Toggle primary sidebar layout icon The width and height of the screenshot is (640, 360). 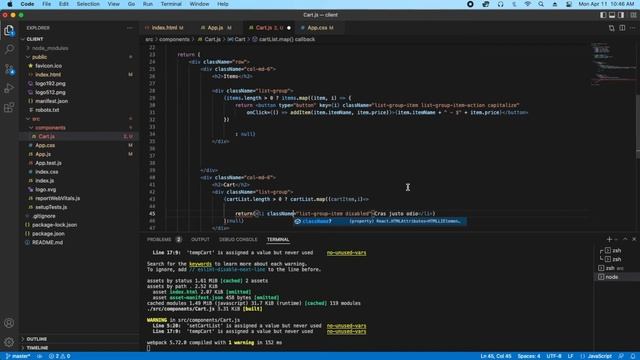(x=603, y=15)
